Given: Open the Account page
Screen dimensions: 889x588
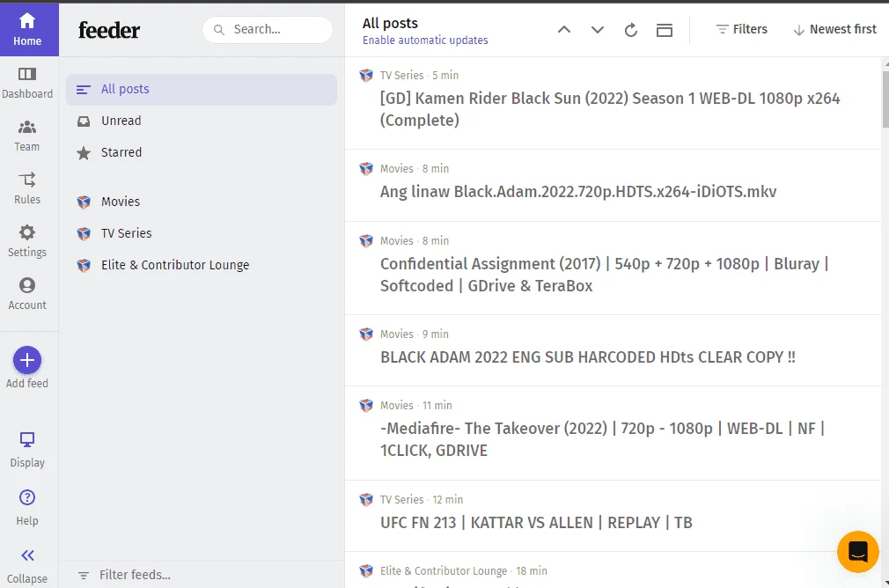Looking at the screenshot, I should point(27,294).
